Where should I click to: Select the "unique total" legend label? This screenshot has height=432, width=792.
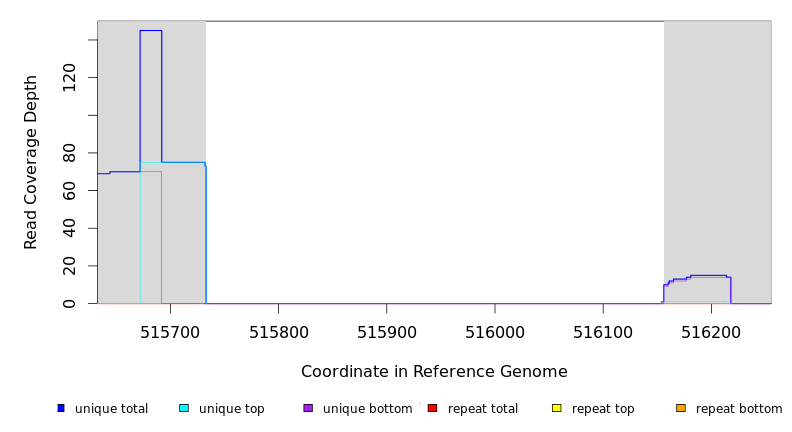coord(111,409)
